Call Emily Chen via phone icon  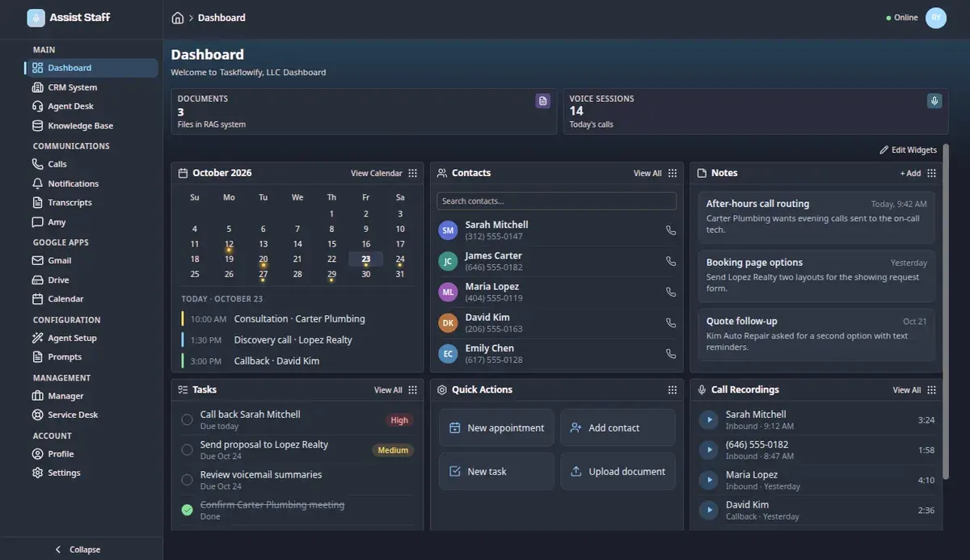[670, 353]
